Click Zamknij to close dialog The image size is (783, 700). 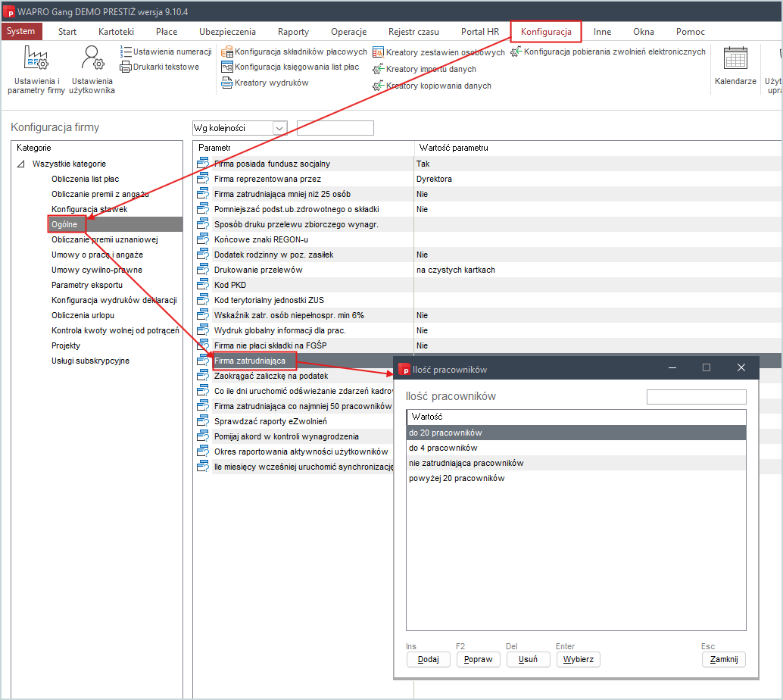[724, 659]
